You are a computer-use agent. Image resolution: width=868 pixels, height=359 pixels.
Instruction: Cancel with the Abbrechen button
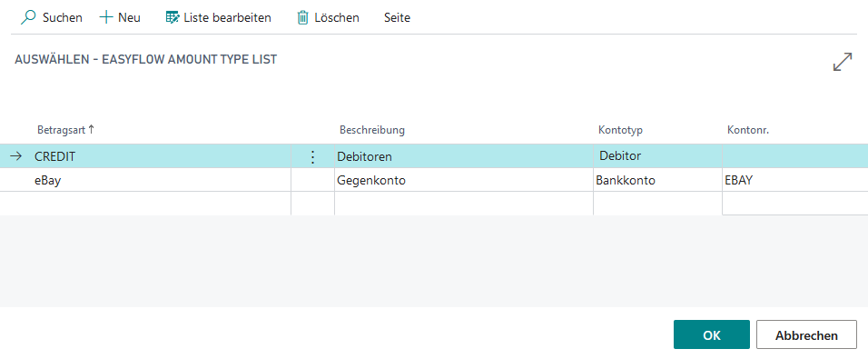pyautogui.click(x=806, y=334)
